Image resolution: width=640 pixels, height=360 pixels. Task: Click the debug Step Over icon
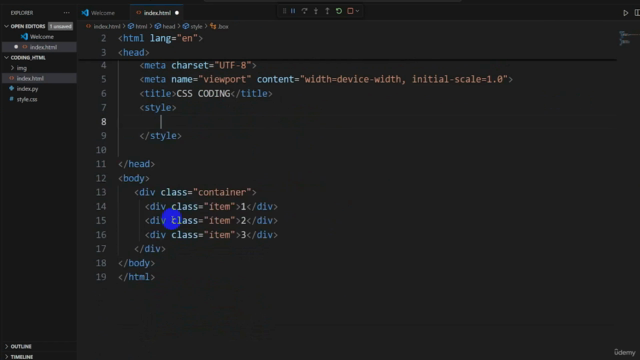(x=304, y=11)
